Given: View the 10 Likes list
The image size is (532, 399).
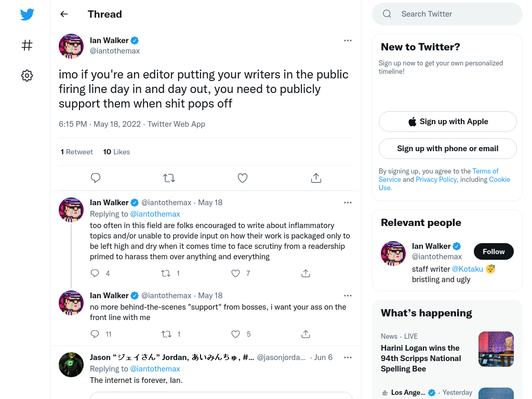Looking at the screenshot, I should [116, 152].
